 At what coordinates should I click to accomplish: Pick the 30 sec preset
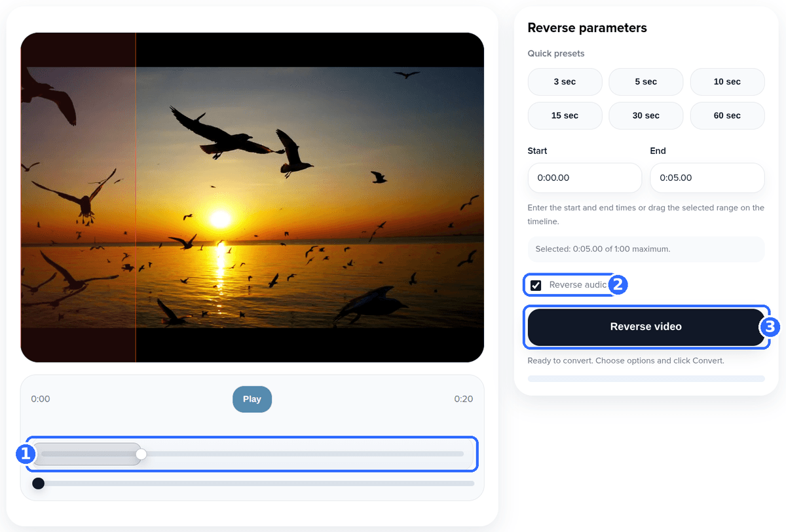[646, 115]
